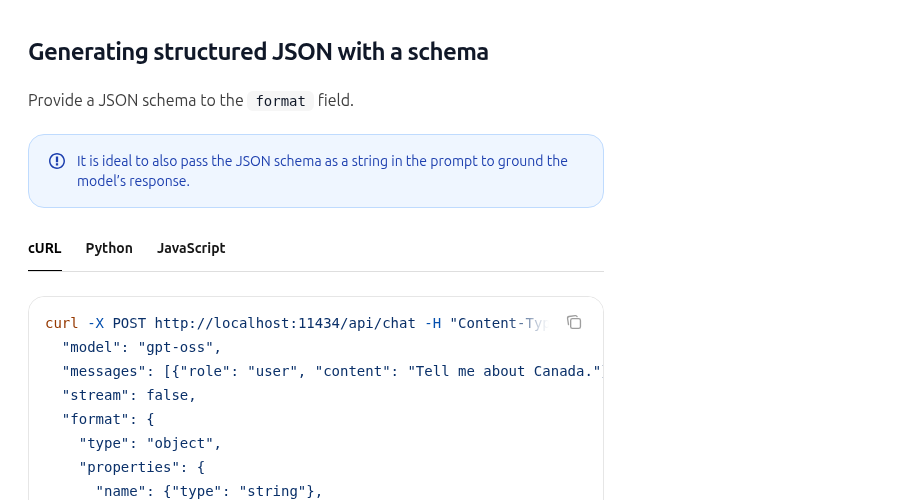Click the curl -X POST command line
The image size is (900, 500).
pyautogui.click(x=296, y=323)
